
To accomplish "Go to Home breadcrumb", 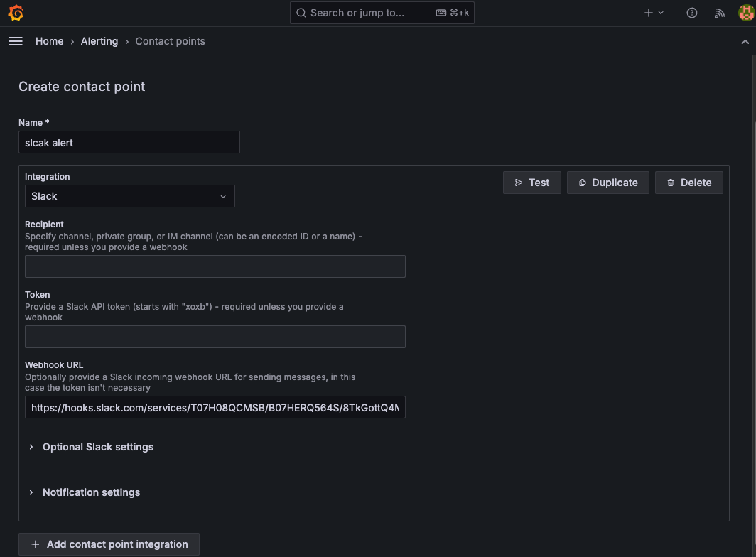I will [x=49, y=41].
